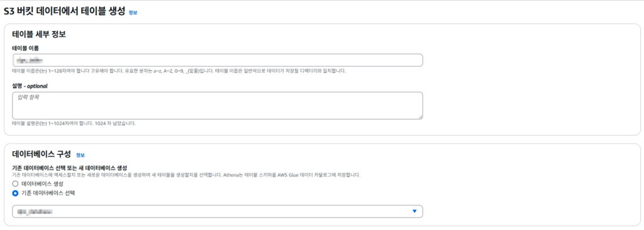Click the resize grip of description textarea
Viewport: 644px width, 230px height.
point(420,117)
